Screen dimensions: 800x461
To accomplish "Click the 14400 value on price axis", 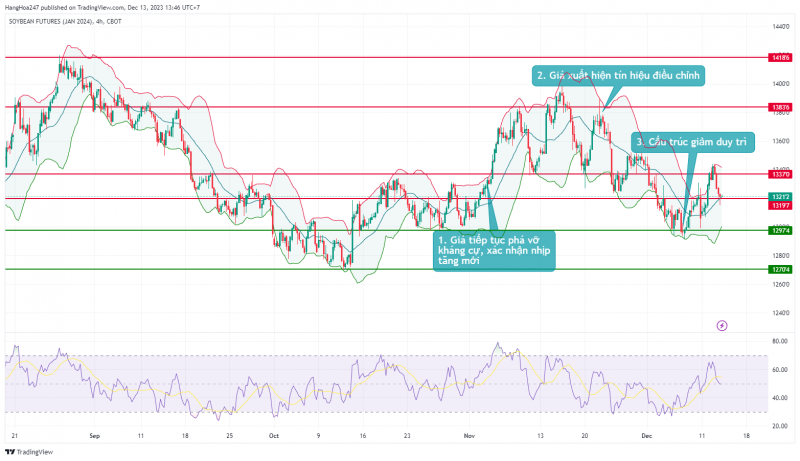I will [780, 26].
